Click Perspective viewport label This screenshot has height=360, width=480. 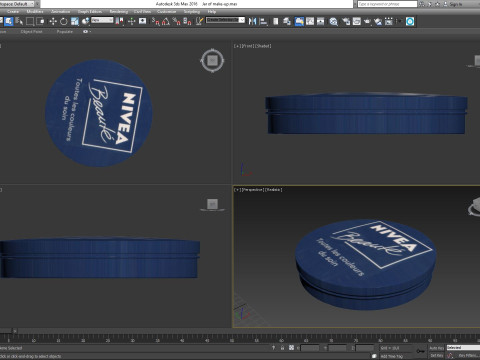coord(252,190)
